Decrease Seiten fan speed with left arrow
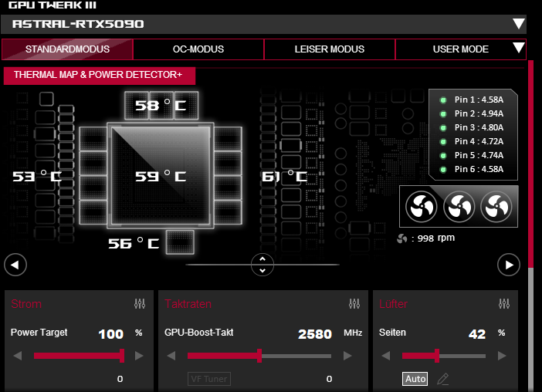Screen dimensions: 542x392 pyautogui.click(x=386, y=356)
